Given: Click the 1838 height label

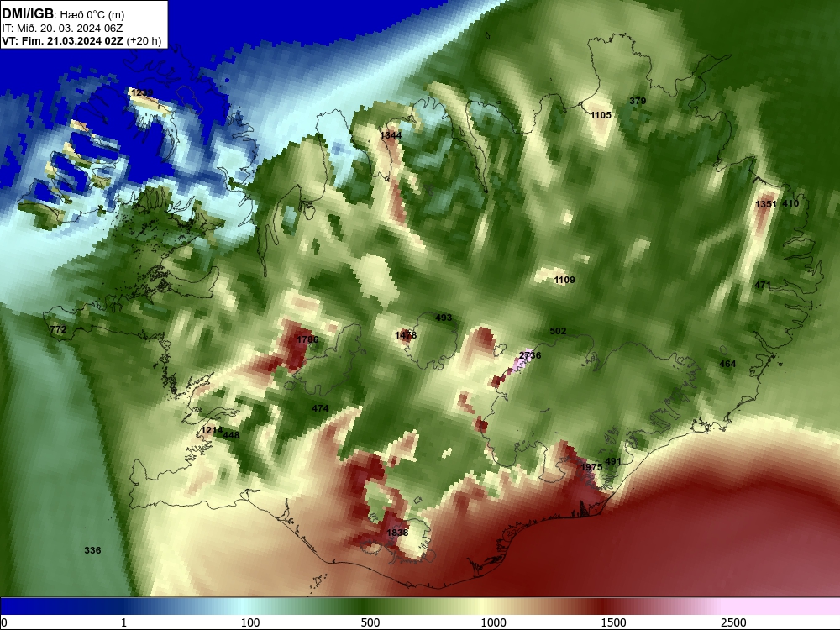Looking at the screenshot, I should pyautogui.click(x=397, y=532).
